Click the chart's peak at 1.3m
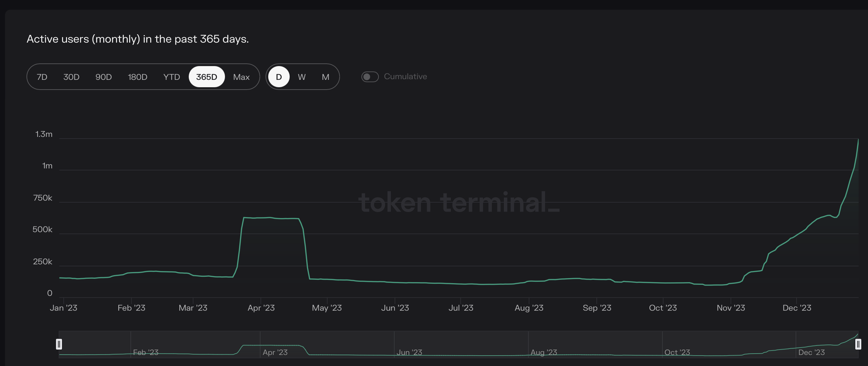This screenshot has height=366, width=868. click(x=858, y=139)
